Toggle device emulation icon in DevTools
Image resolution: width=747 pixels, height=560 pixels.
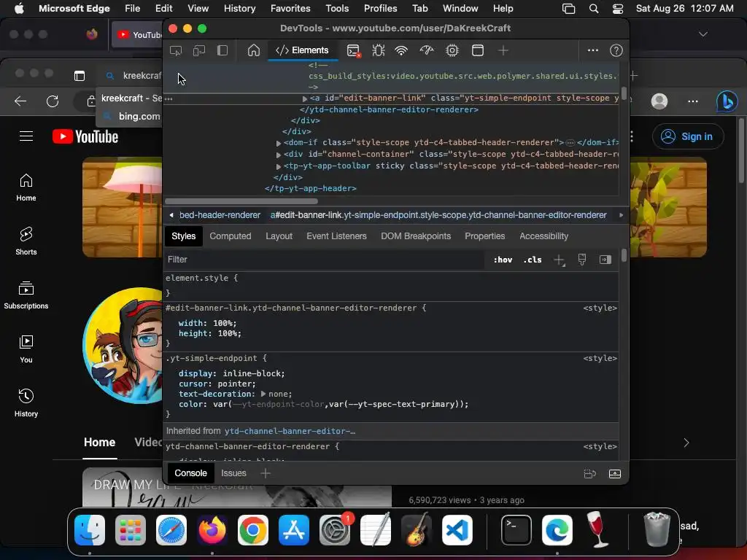pyautogui.click(x=198, y=50)
